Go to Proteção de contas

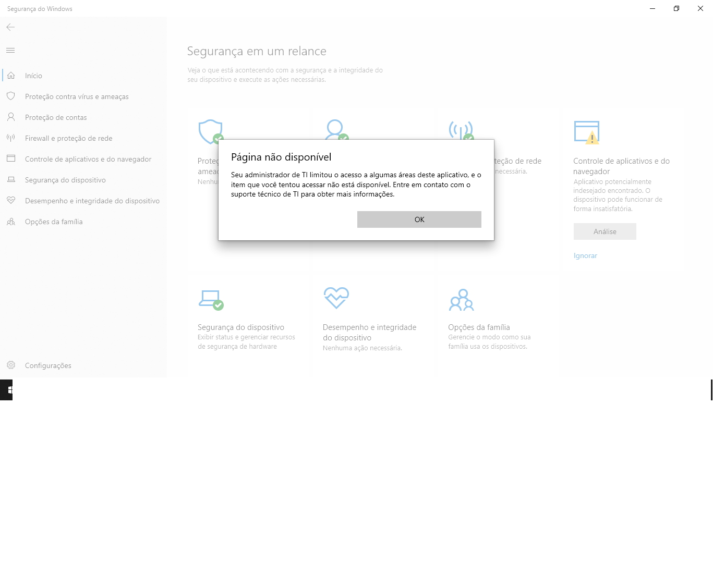pos(56,117)
